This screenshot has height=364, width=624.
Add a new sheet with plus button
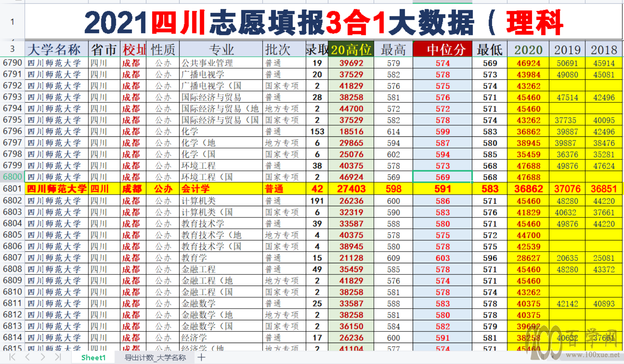coord(201,357)
